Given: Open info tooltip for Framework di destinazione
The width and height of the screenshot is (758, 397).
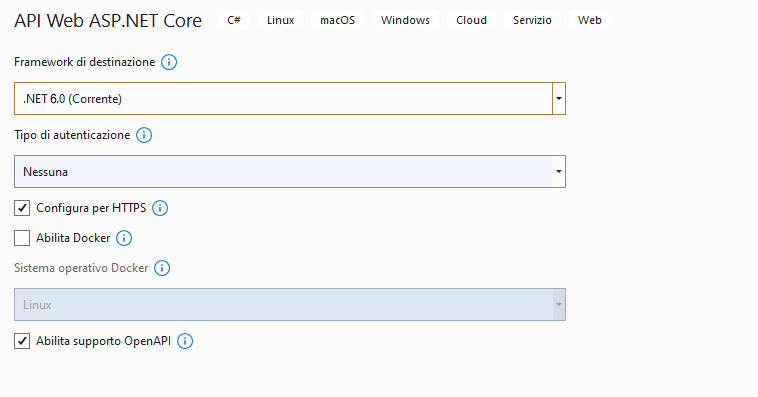Looking at the screenshot, I should [x=169, y=62].
